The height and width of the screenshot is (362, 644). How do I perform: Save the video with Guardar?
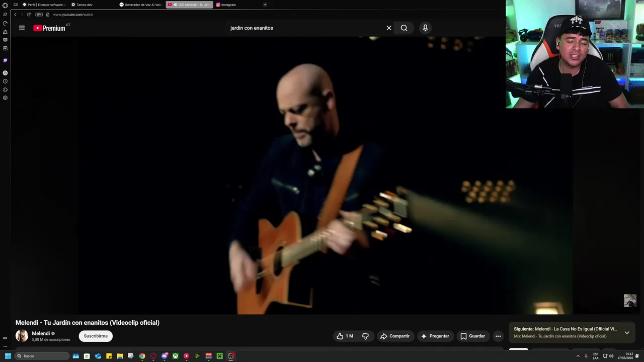coord(472,336)
